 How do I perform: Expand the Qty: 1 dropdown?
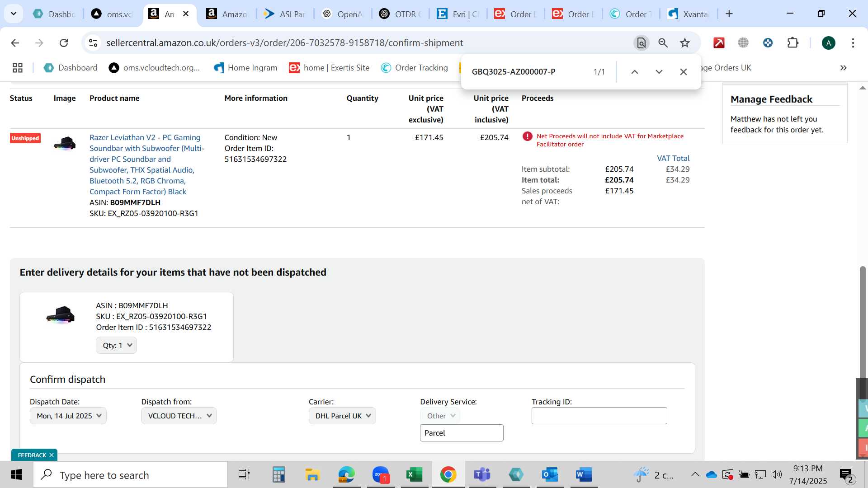point(116,345)
